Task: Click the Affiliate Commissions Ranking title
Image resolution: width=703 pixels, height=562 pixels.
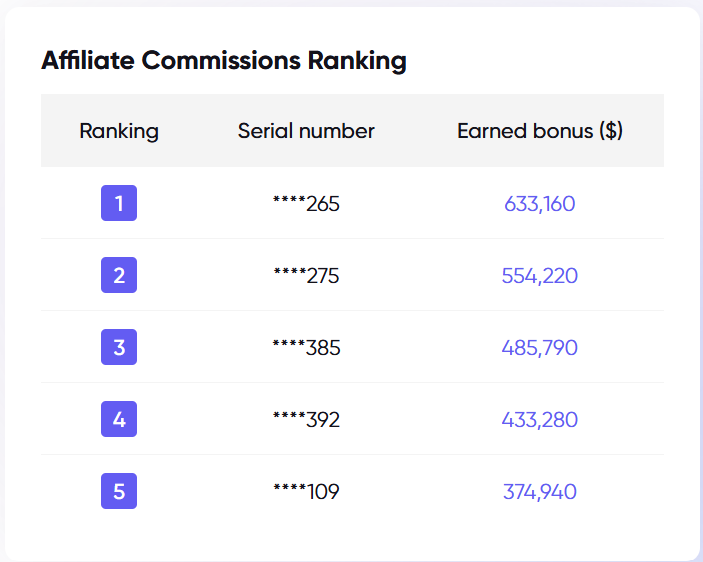Action: (x=224, y=61)
